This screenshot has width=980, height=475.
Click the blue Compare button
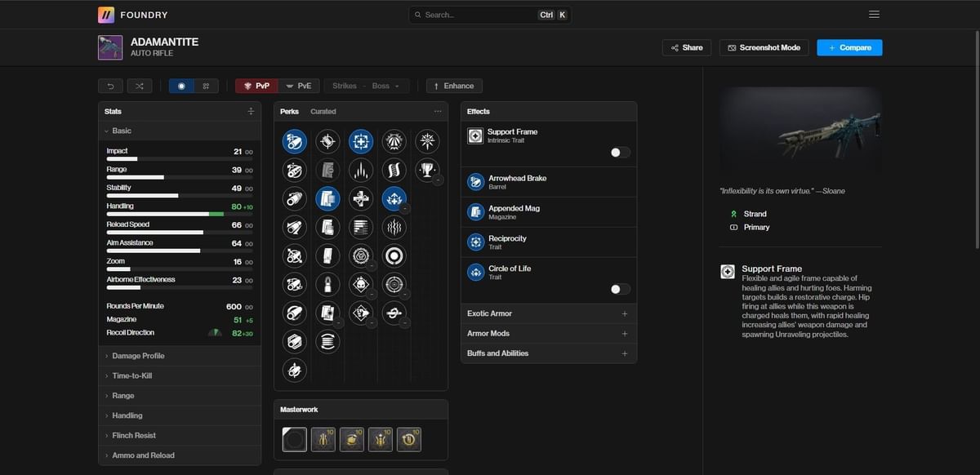(x=849, y=47)
